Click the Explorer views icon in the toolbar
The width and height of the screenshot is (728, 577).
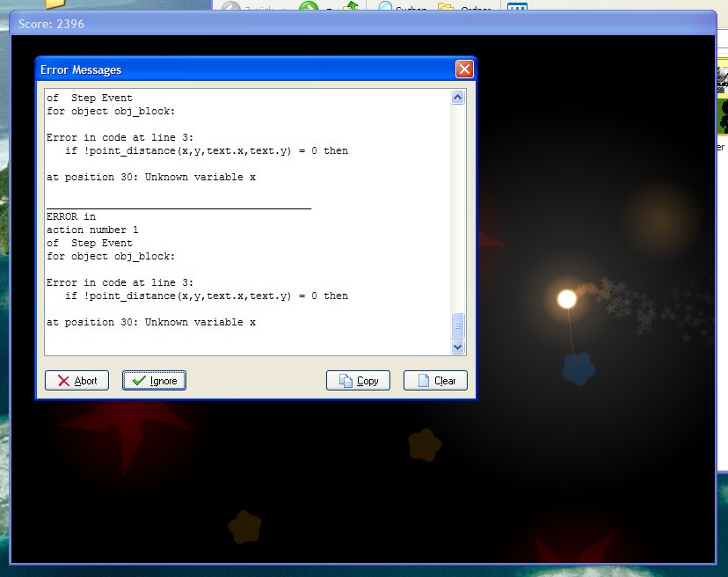click(517, 9)
